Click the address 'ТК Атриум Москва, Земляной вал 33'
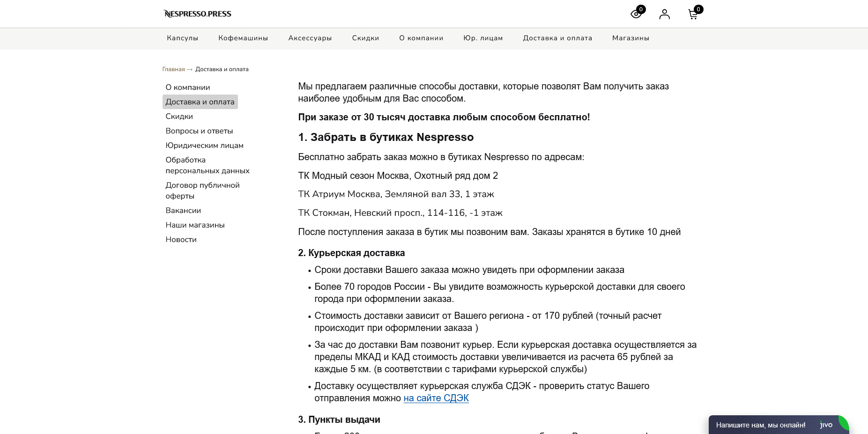The height and width of the screenshot is (434, 868). click(396, 194)
